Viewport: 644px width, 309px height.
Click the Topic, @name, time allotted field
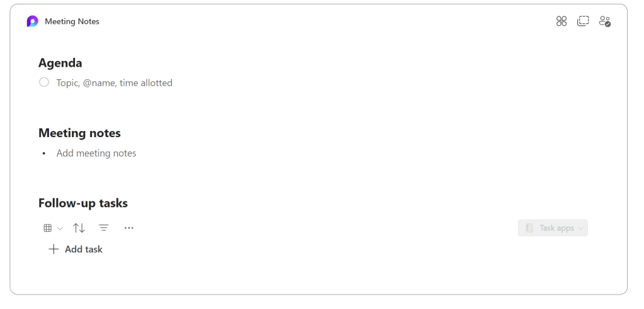[x=114, y=82]
